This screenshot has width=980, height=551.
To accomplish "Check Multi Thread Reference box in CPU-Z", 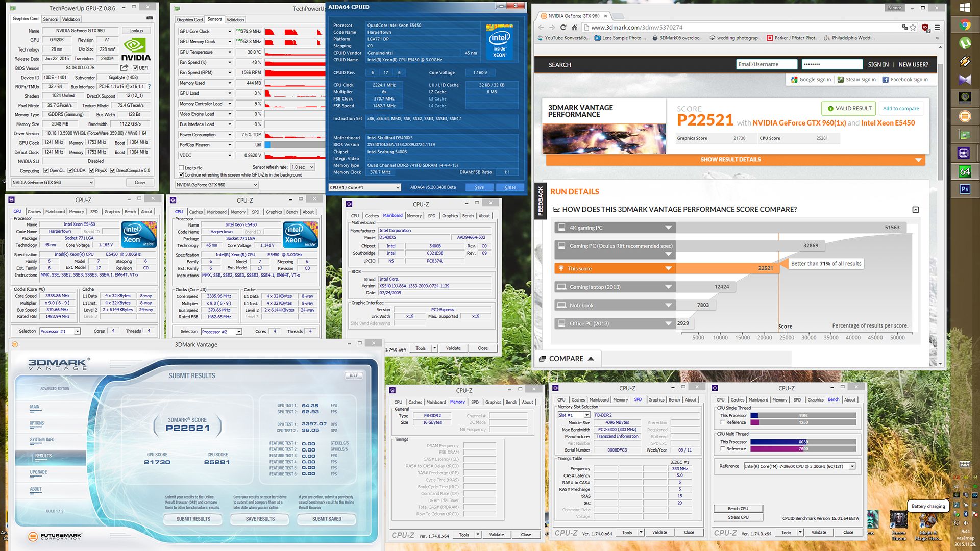I will click(x=723, y=449).
